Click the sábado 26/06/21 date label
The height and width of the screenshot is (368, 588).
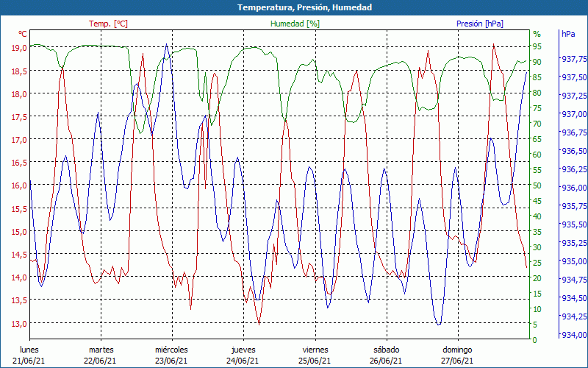tap(387, 355)
